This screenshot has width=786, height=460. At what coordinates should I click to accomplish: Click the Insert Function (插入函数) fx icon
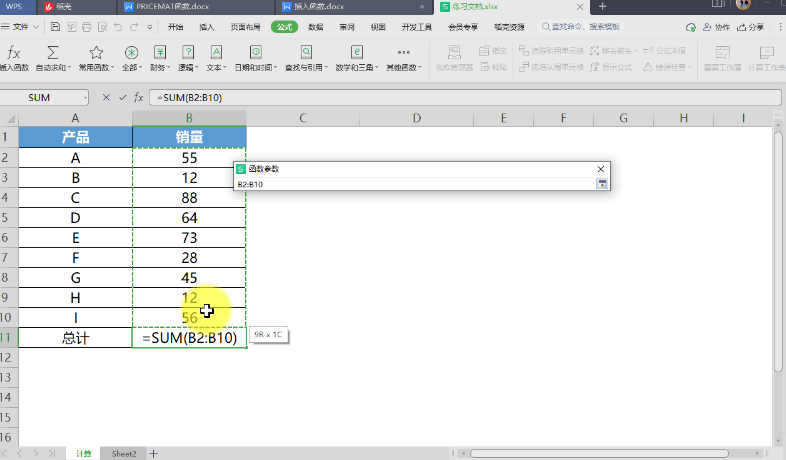(x=14, y=52)
